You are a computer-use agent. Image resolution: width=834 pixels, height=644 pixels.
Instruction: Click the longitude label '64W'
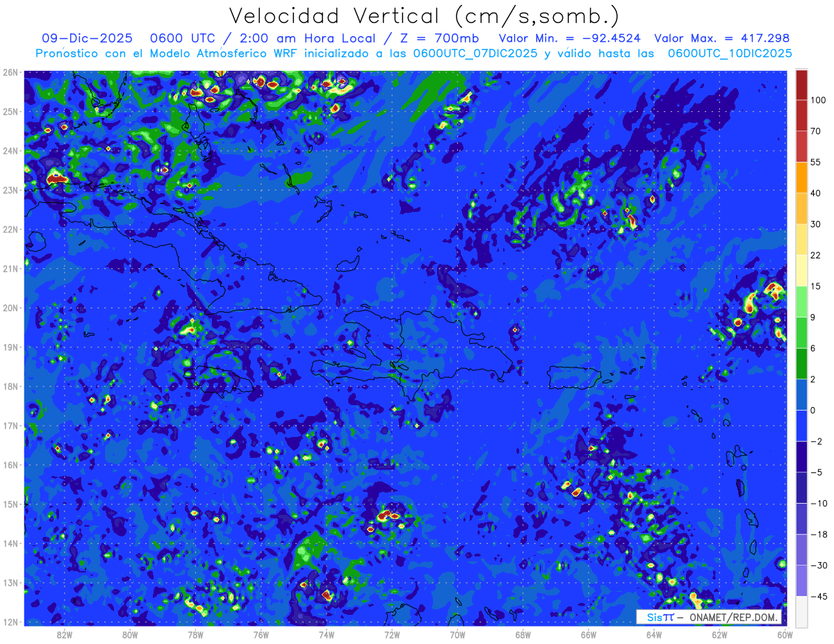[654, 634]
